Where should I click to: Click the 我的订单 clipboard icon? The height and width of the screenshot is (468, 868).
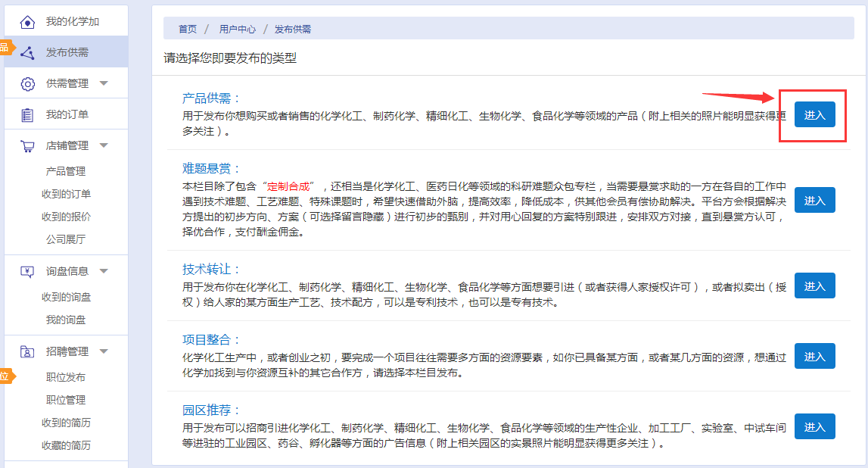point(27,115)
